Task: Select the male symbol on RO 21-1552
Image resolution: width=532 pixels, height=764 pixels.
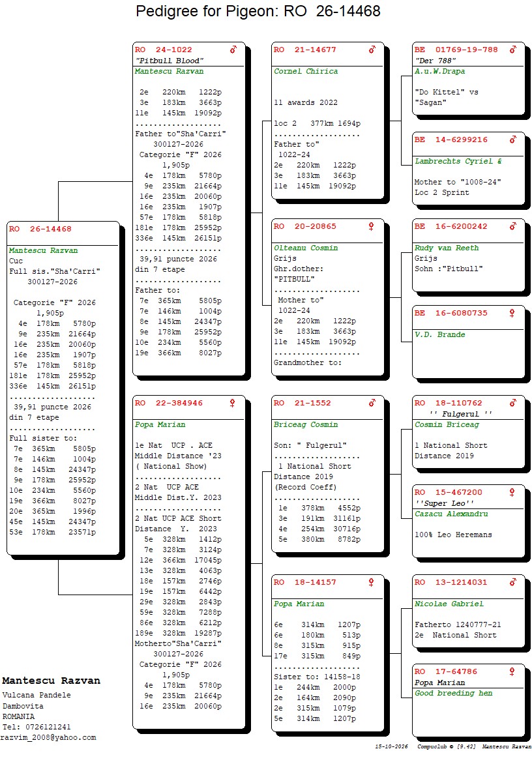Action: tap(372, 403)
